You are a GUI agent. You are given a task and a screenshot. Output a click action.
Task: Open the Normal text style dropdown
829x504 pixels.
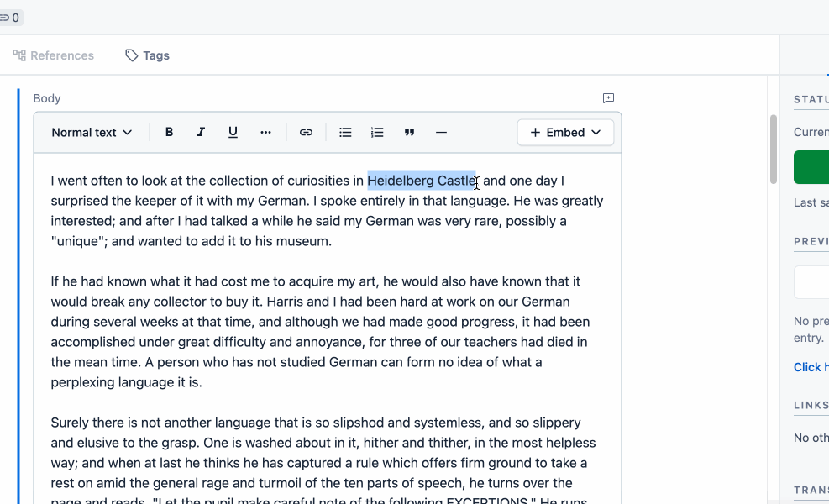point(92,132)
